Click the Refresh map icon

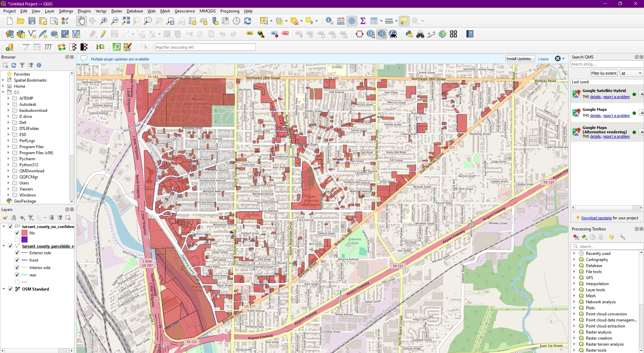248,21
